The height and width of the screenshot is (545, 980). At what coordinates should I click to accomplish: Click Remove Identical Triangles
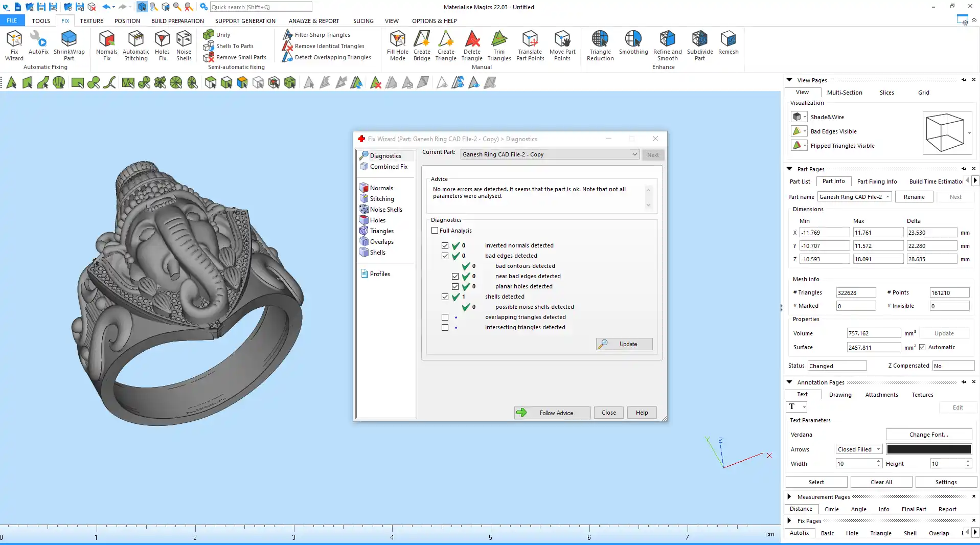324,46
